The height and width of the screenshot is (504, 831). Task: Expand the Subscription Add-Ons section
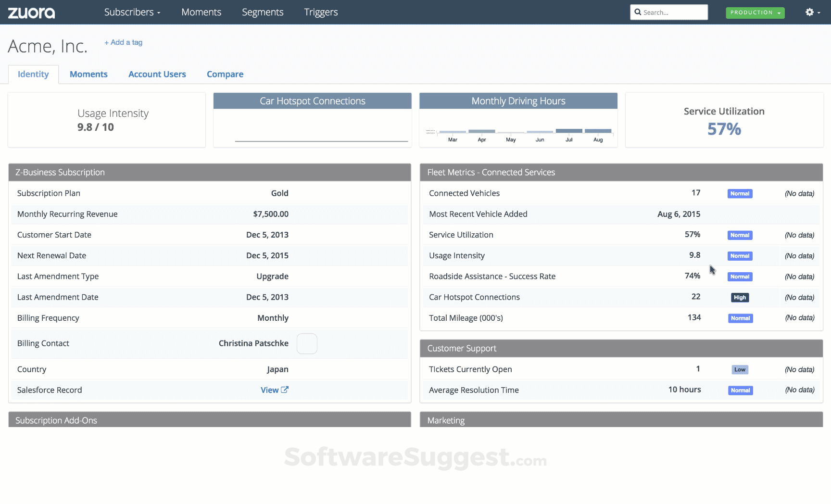pos(209,420)
